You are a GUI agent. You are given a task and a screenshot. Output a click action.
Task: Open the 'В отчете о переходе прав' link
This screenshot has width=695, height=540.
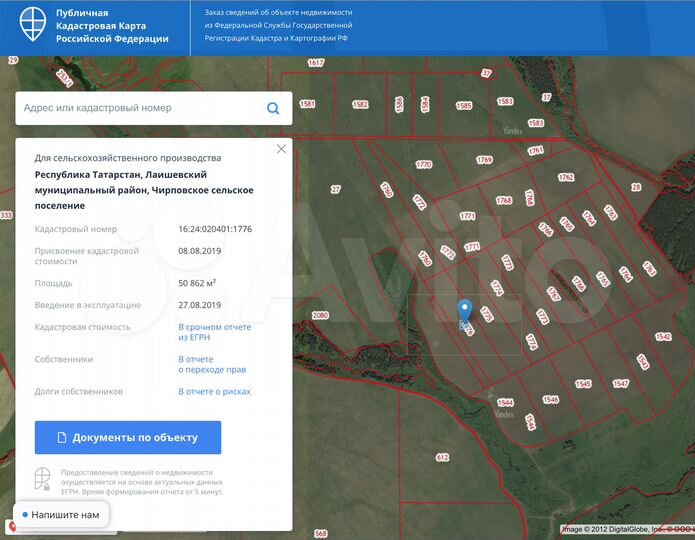211,364
